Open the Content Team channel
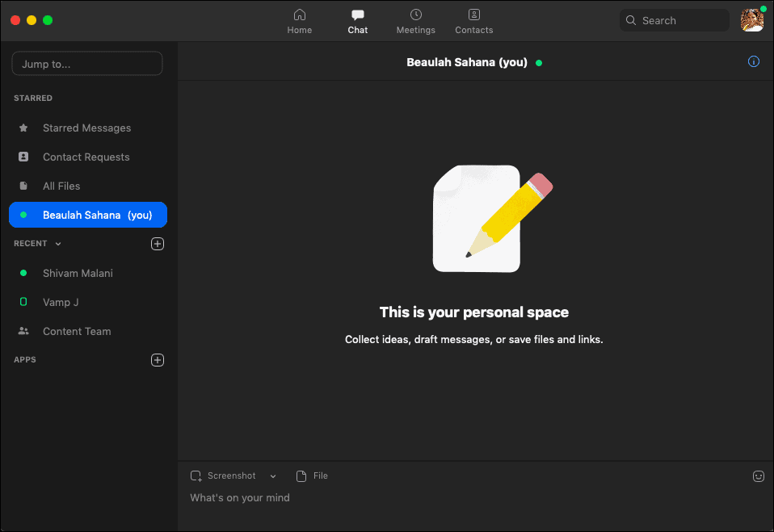 (88, 331)
